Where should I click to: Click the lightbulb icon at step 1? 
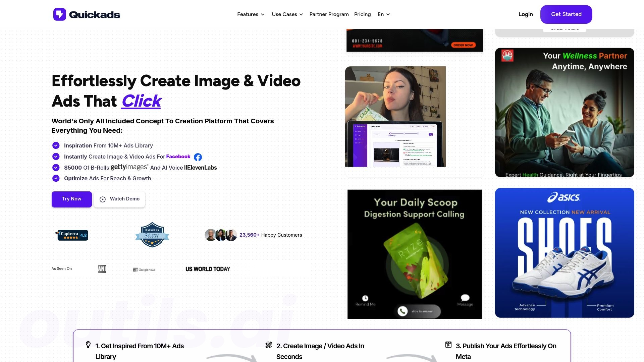[88, 345]
